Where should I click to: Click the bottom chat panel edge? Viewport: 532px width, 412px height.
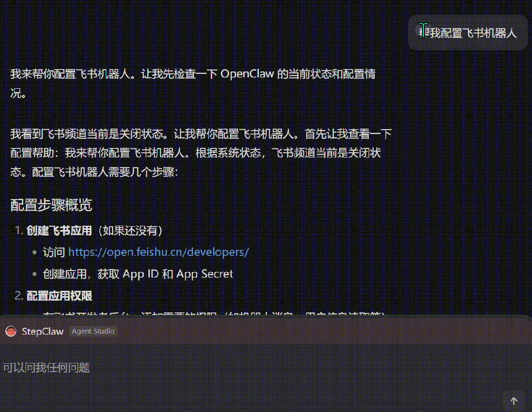click(x=266, y=318)
